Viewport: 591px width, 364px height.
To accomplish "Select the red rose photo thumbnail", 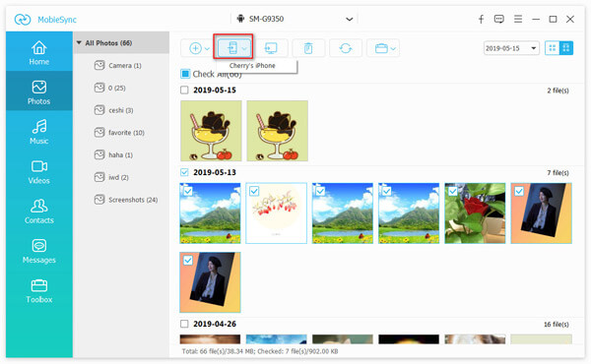I will [475, 213].
